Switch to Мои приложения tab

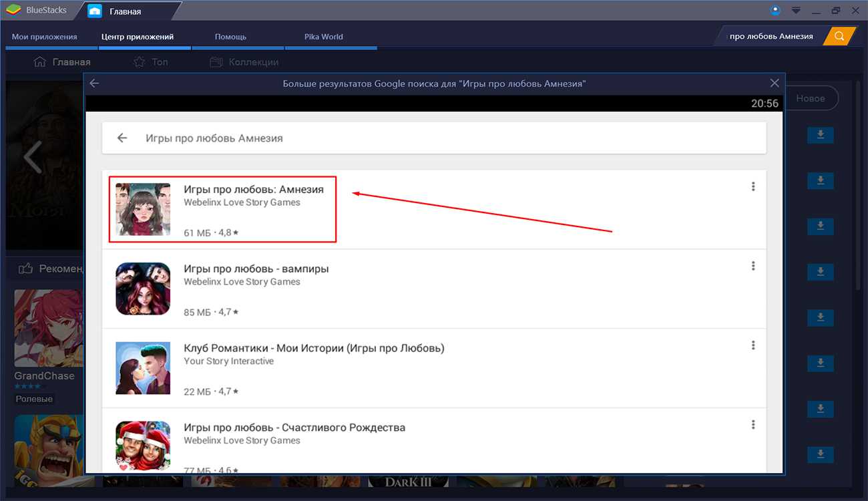click(x=45, y=37)
